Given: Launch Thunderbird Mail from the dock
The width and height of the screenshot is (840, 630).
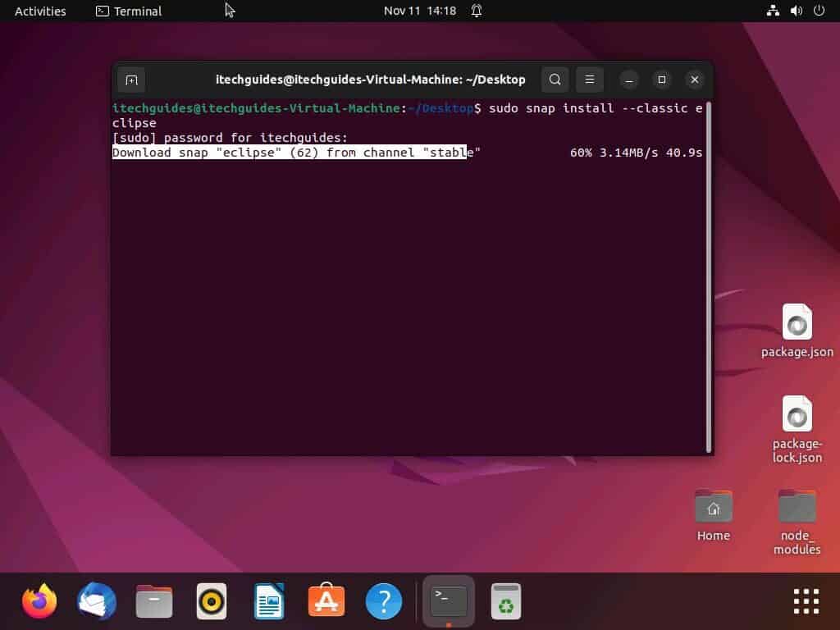Looking at the screenshot, I should point(97,601).
